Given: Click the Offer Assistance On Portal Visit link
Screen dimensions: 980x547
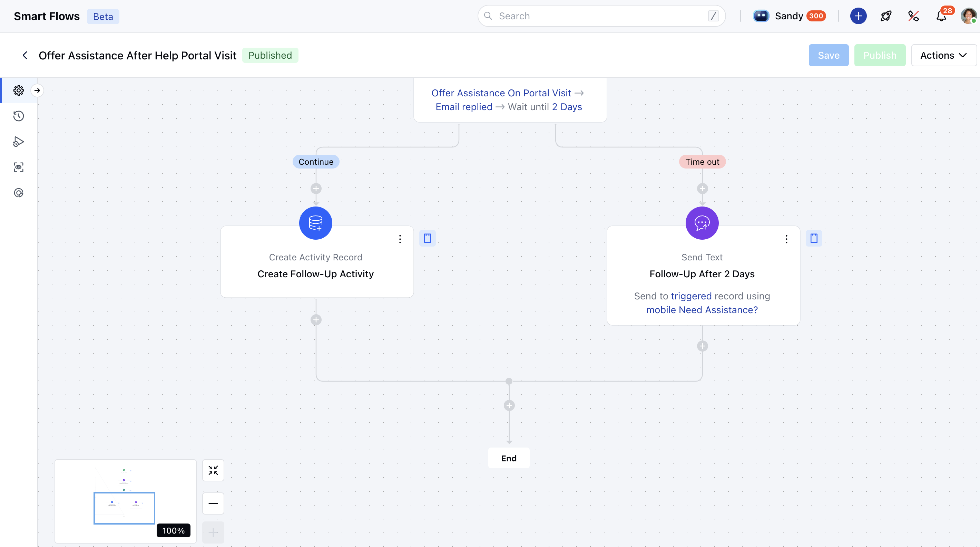Looking at the screenshot, I should coord(501,93).
